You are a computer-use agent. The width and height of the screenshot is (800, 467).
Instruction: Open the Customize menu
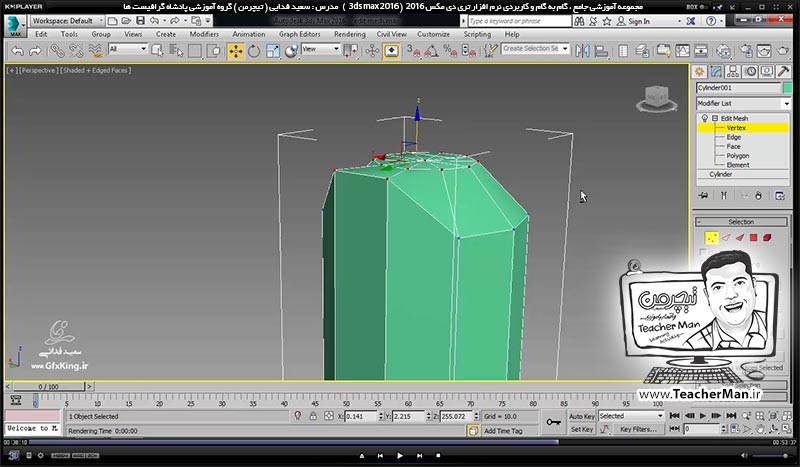433,34
